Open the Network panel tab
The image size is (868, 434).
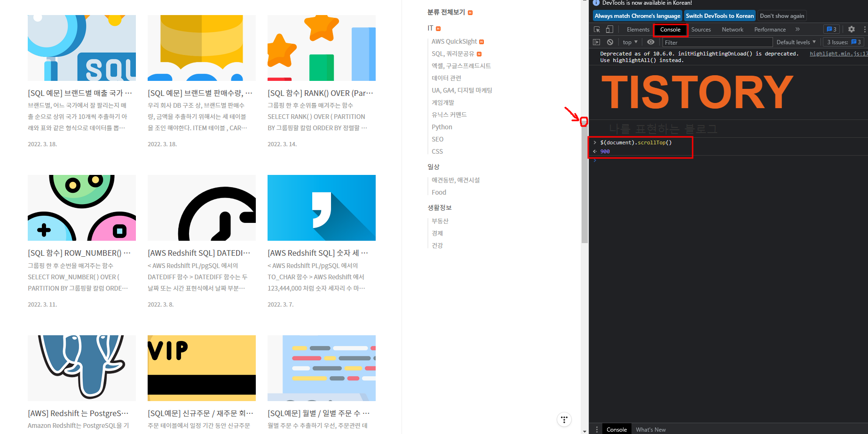[732, 29]
